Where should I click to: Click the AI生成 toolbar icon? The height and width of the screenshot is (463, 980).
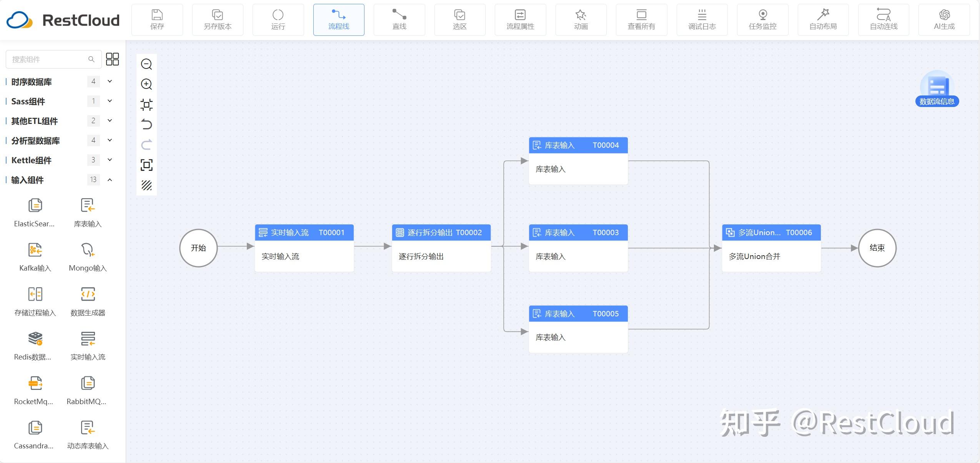point(944,20)
